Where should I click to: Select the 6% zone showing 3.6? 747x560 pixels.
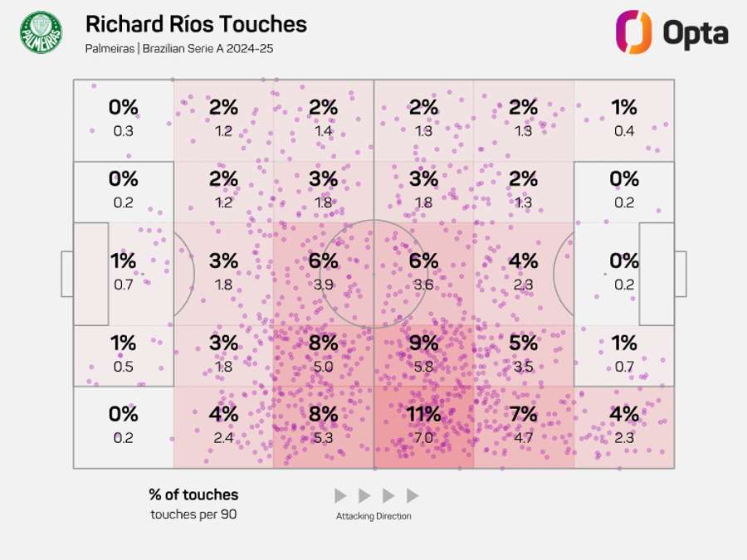coord(423,275)
